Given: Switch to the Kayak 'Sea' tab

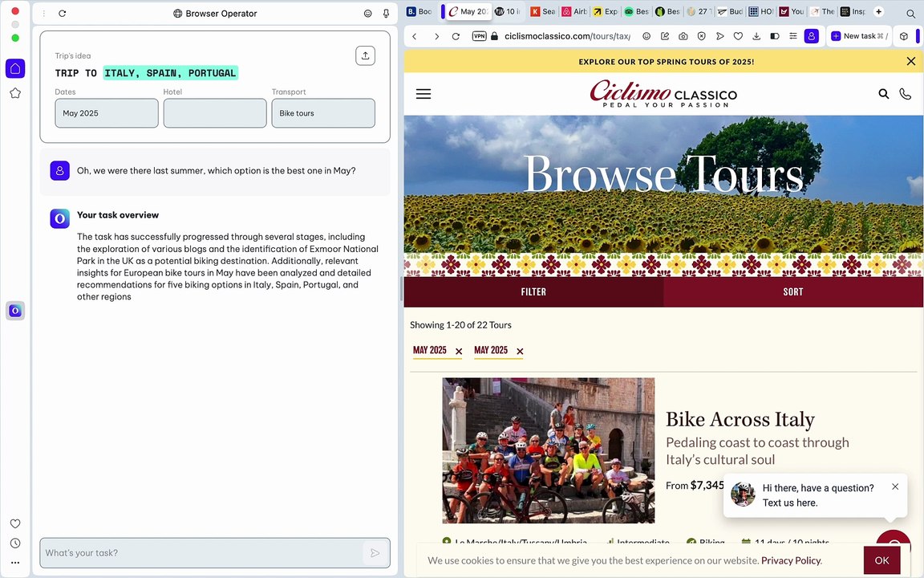Looking at the screenshot, I should pos(543,11).
